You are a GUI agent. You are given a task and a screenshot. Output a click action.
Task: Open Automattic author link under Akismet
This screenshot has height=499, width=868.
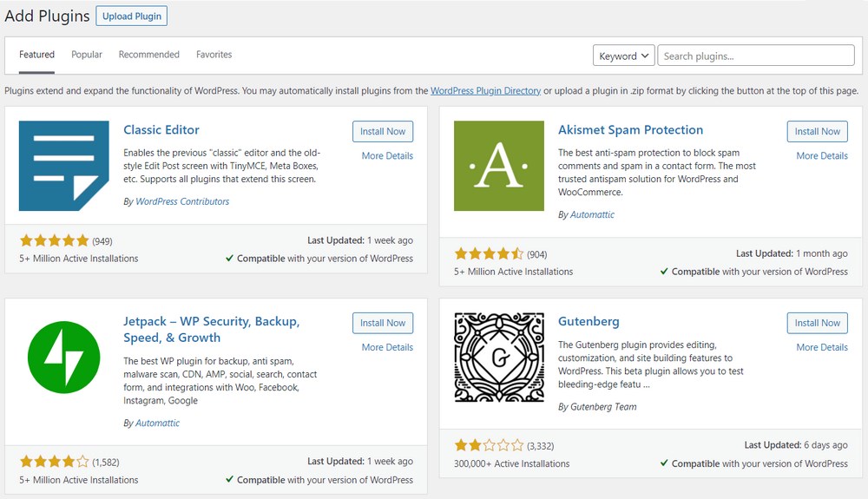click(x=592, y=214)
